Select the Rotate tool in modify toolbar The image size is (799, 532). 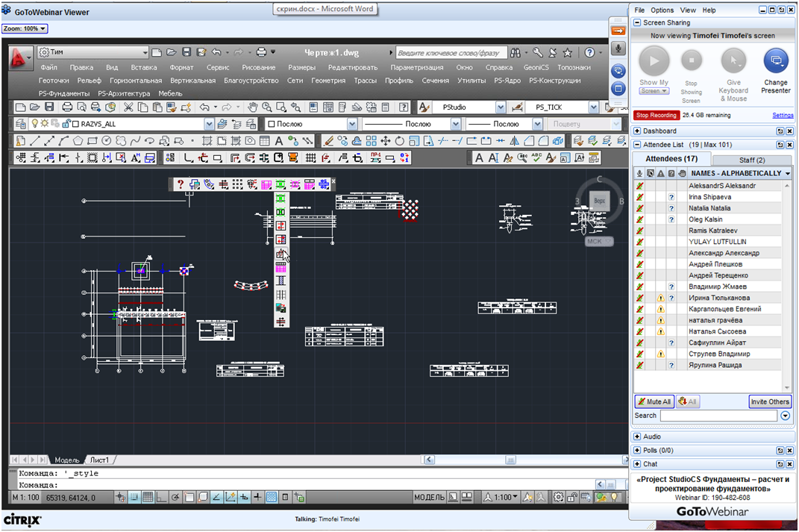pyautogui.click(x=400, y=140)
